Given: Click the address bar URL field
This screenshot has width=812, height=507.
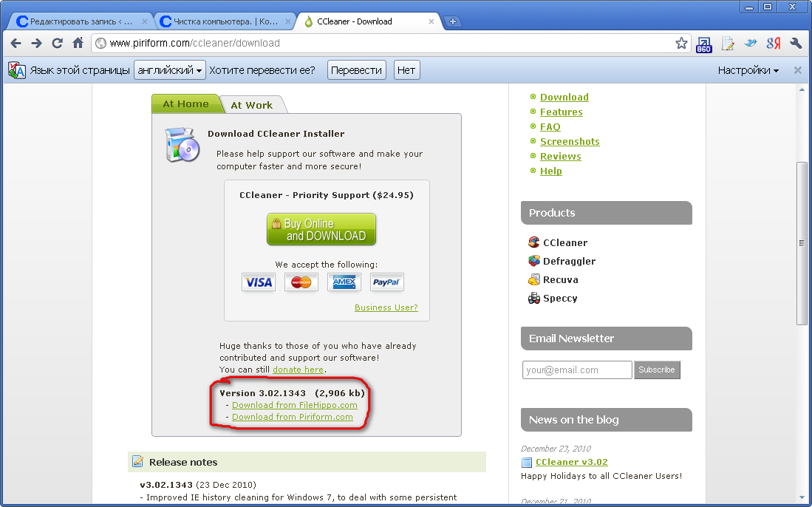Looking at the screenshot, I should 391,43.
